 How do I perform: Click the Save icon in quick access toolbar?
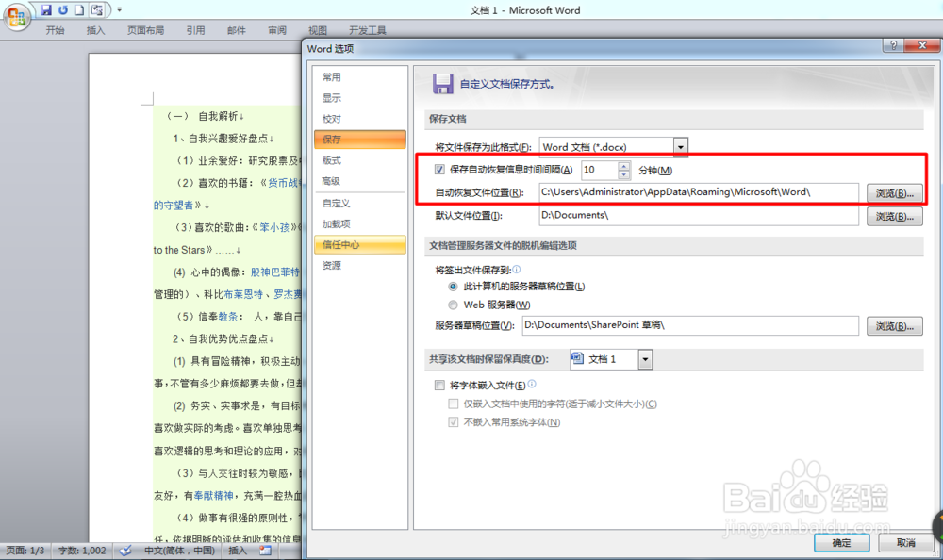click(x=46, y=9)
